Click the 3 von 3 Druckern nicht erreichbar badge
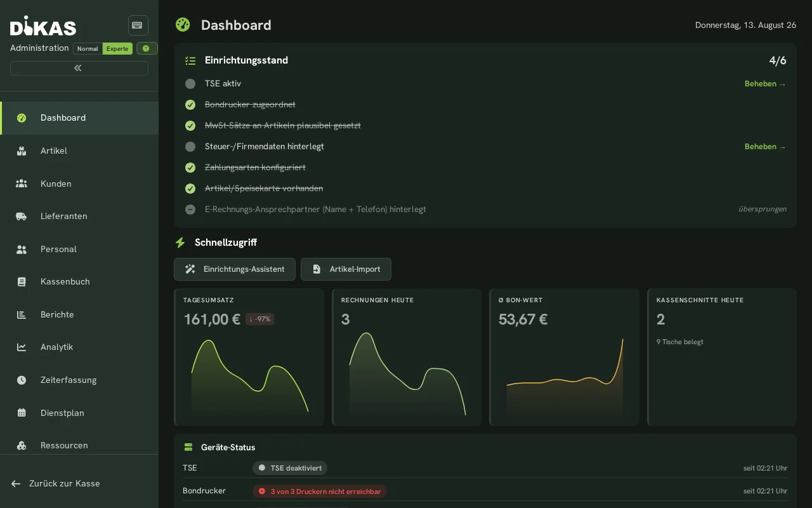The height and width of the screenshot is (508, 812). point(320,491)
